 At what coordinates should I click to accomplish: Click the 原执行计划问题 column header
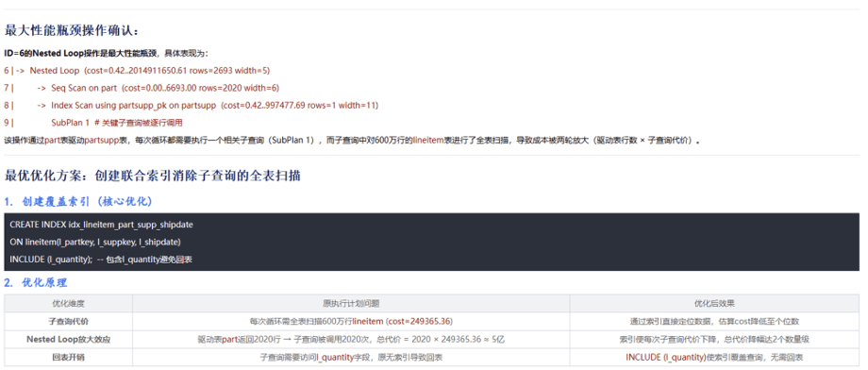(x=351, y=304)
